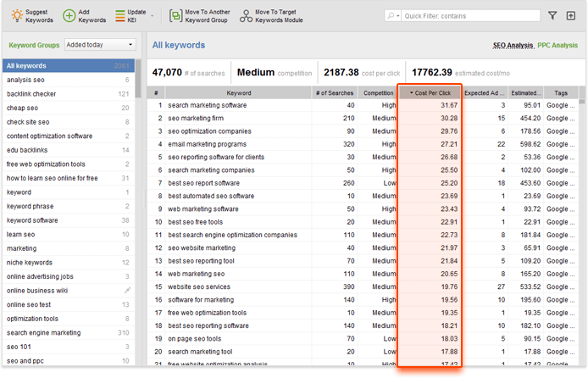Open the Update KEI dropdown arrow
The height and width of the screenshot is (378, 588).
point(152,16)
